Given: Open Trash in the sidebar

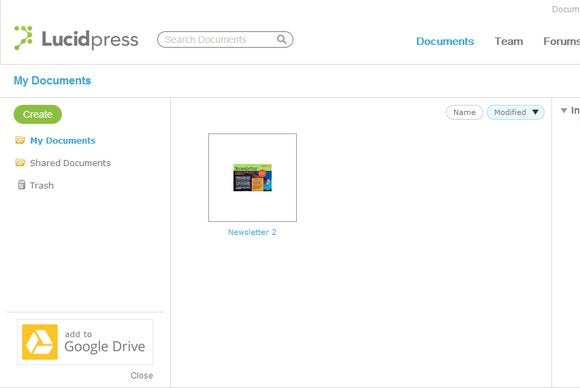Looking at the screenshot, I should pos(42,185).
